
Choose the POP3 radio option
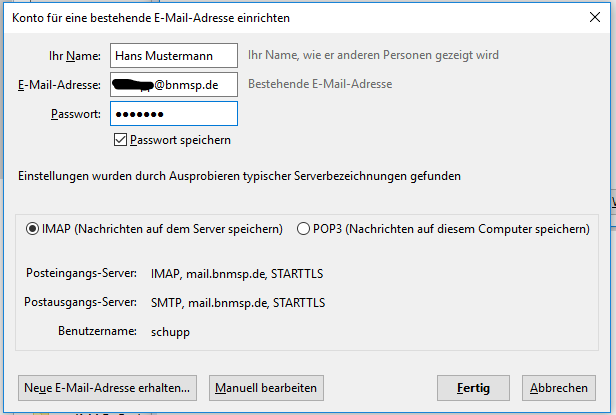303,229
